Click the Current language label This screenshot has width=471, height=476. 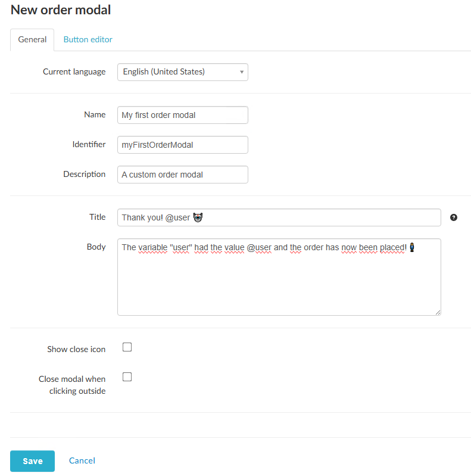[74, 71]
